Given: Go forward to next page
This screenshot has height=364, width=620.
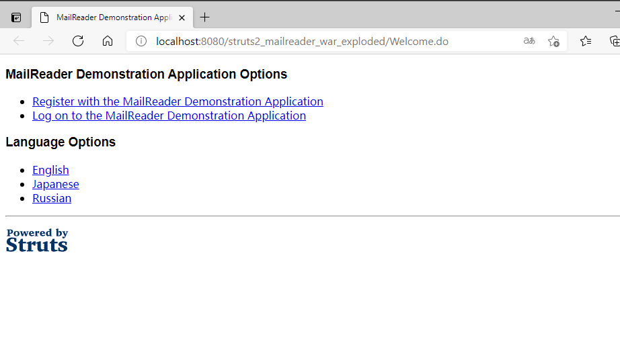Looking at the screenshot, I should [x=48, y=41].
